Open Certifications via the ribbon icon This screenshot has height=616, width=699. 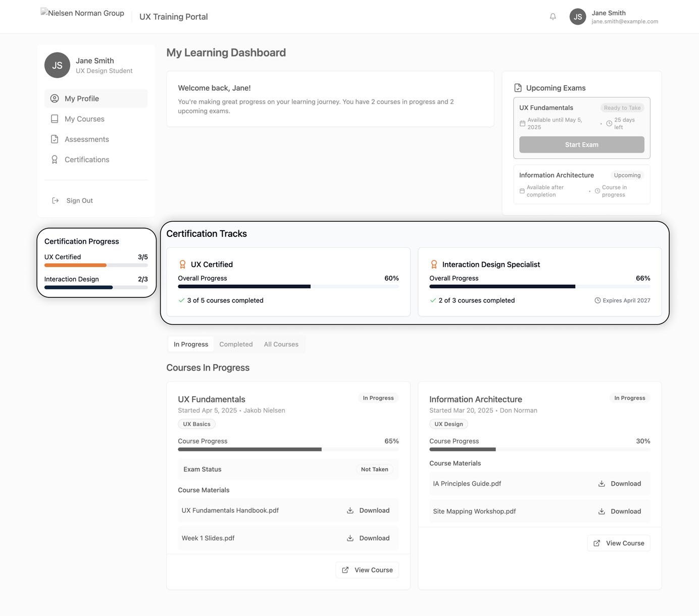click(55, 159)
